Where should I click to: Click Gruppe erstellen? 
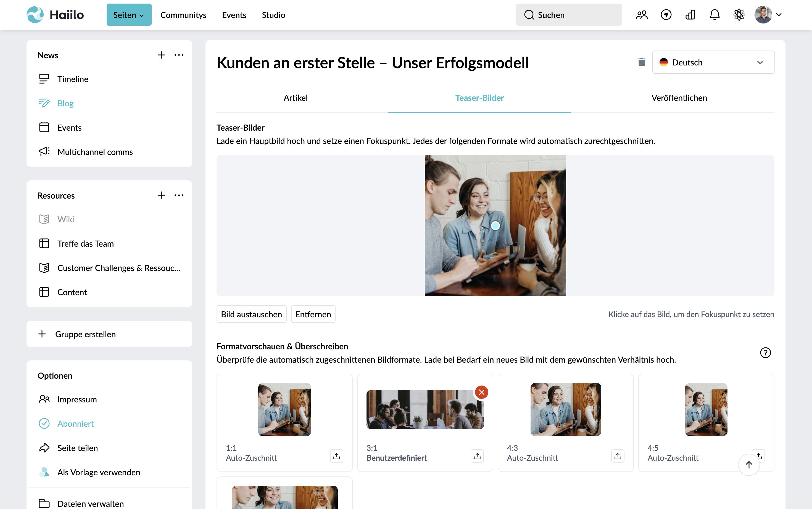click(x=109, y=334)
